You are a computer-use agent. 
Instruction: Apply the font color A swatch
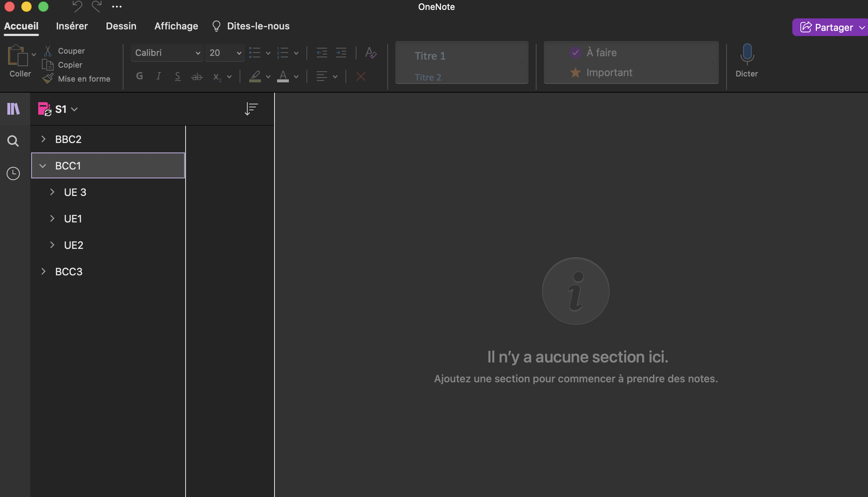click(x=283, y=76)
